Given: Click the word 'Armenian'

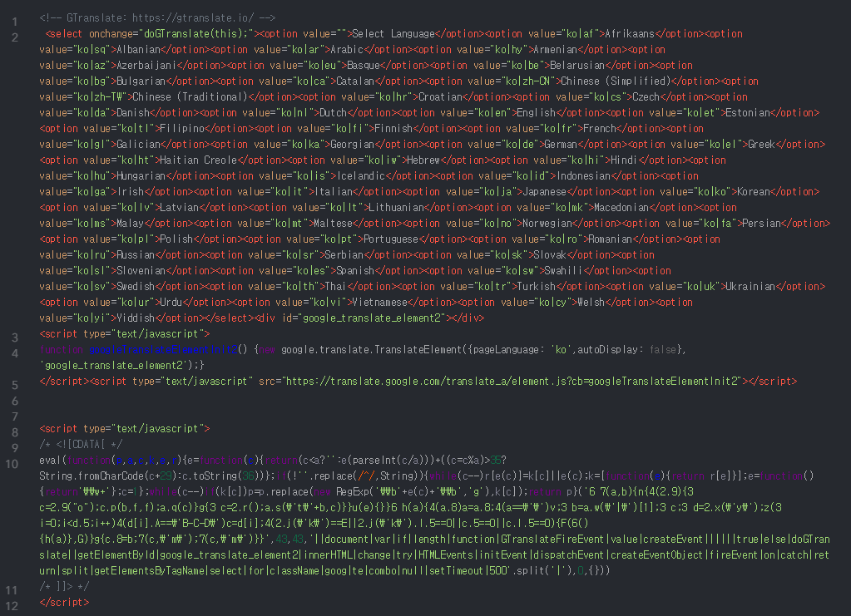Looking at the screenshot, I should (x=555, y=49).
